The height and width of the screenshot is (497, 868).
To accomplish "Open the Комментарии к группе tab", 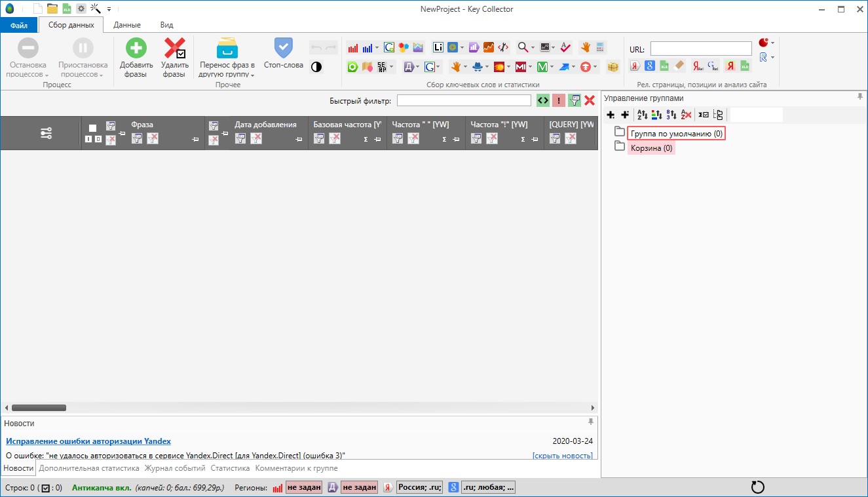I will pyautogui.click(x=296, y=468).
